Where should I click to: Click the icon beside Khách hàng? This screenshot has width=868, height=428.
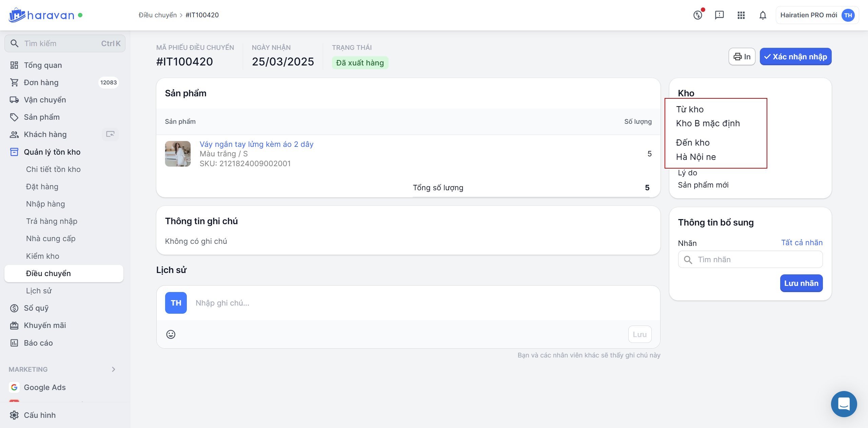point(110,134)
